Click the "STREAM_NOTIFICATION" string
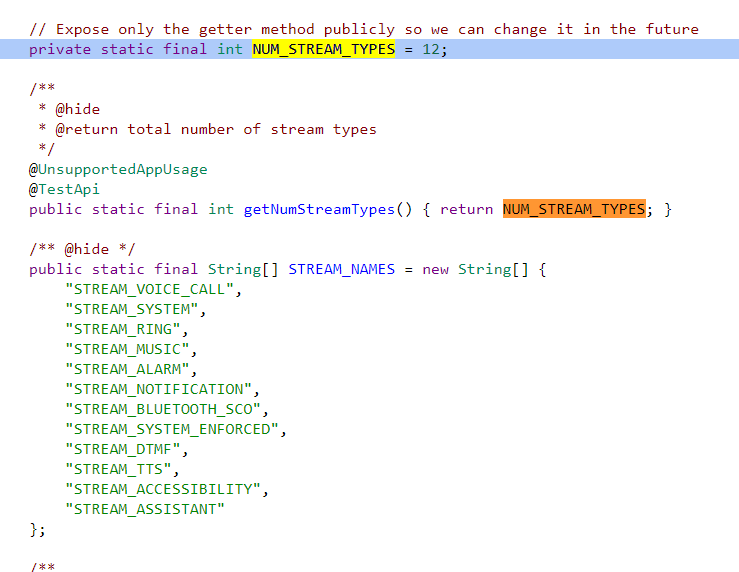This screenshot has height=572, width=739. pyautogui.click(x=159, y=389)
